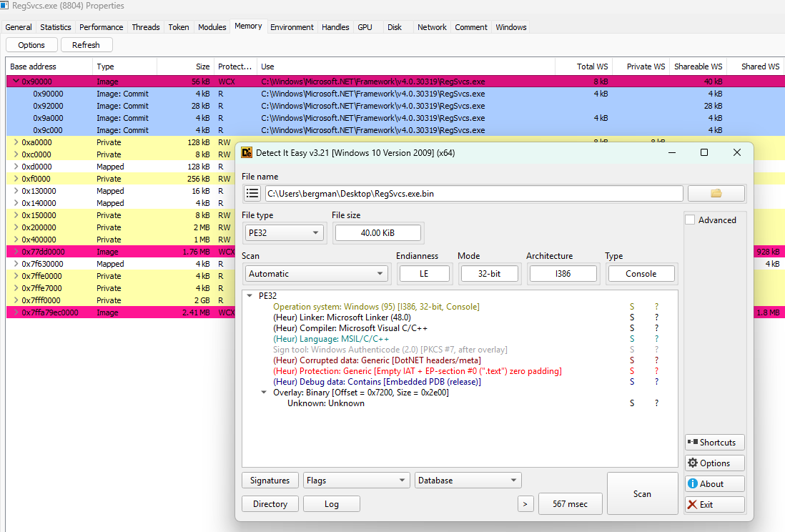Viewport: 785px width, 532px height.
Task: Click the 40.00 KiB file size field
Action: coord(378,233)
